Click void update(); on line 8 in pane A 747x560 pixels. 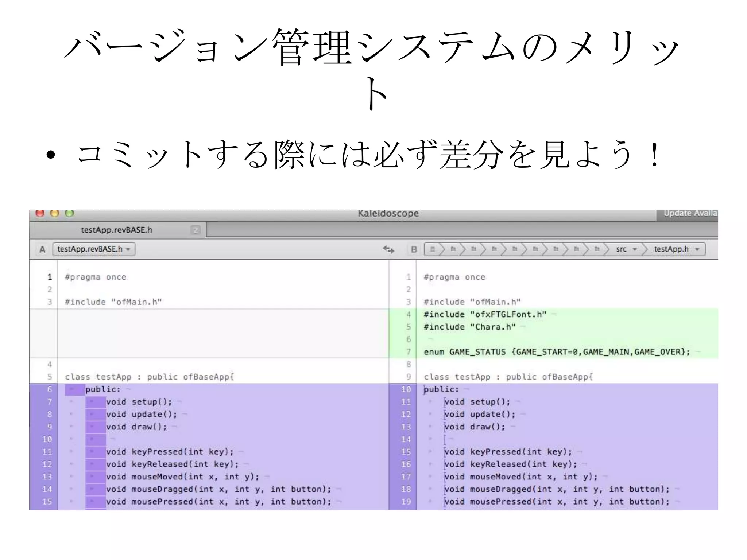[x=142, y=415]
